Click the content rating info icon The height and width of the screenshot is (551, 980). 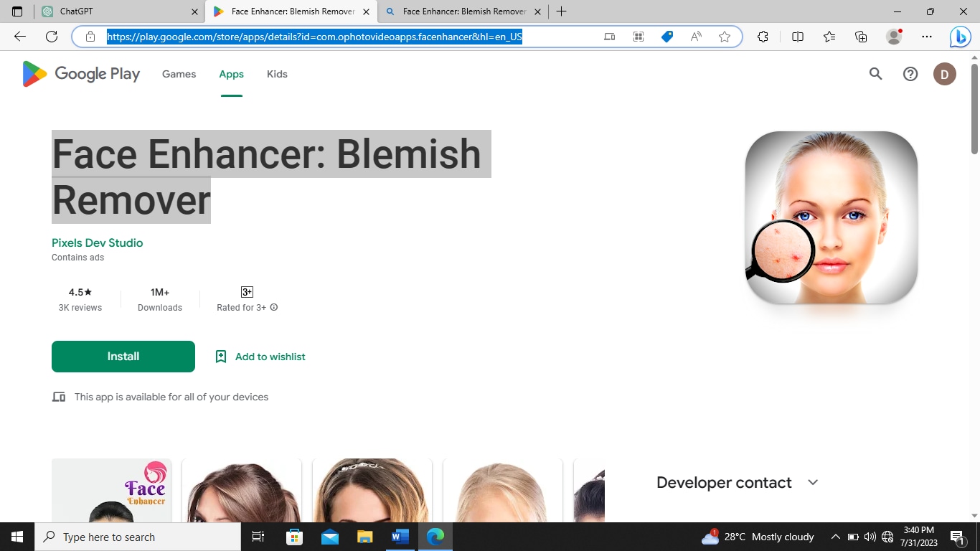click(x=274, y=307)
